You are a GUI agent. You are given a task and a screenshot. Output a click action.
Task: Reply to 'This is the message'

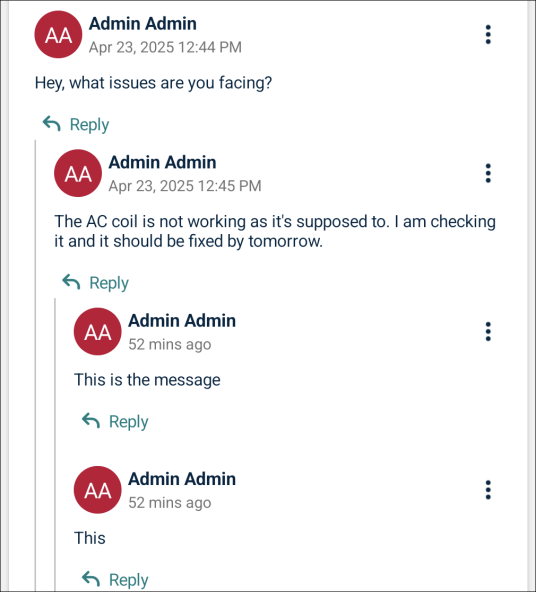point(115,421)
